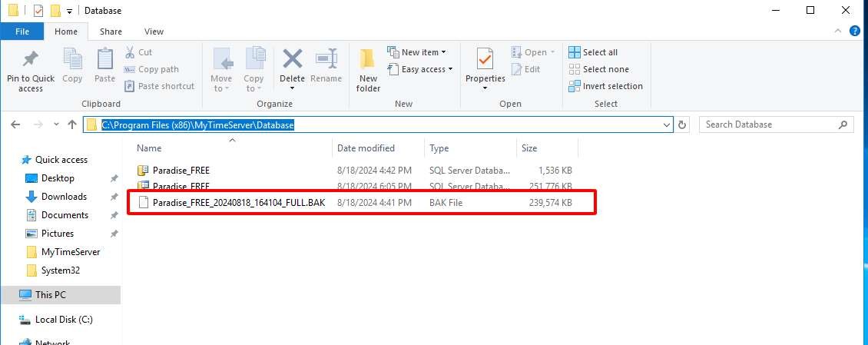Viewport: 868px width, 345px height.
Task: Click the Rename icon in ribbon
Action: 326,60
